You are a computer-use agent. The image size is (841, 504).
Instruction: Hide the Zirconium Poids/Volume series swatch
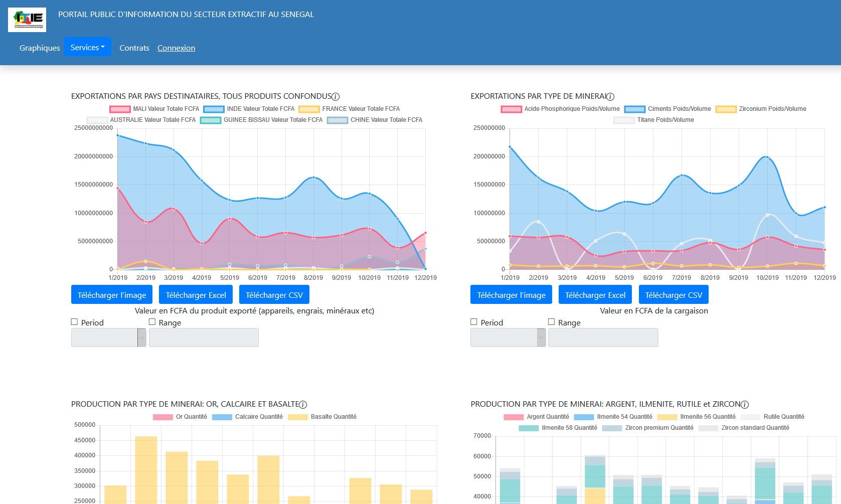tap(726, 109)
